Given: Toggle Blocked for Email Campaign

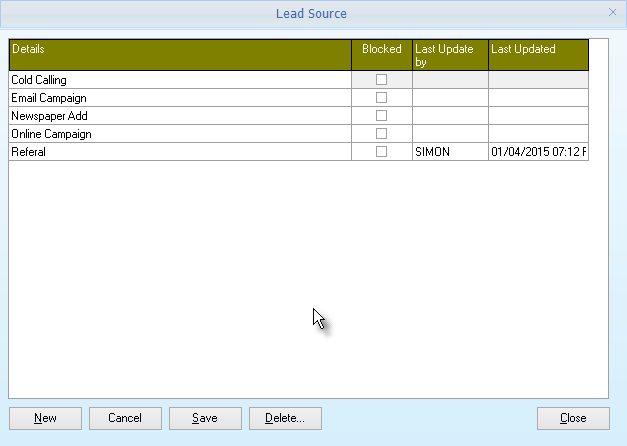Looking at the screenshot, I should click(381, 97).
